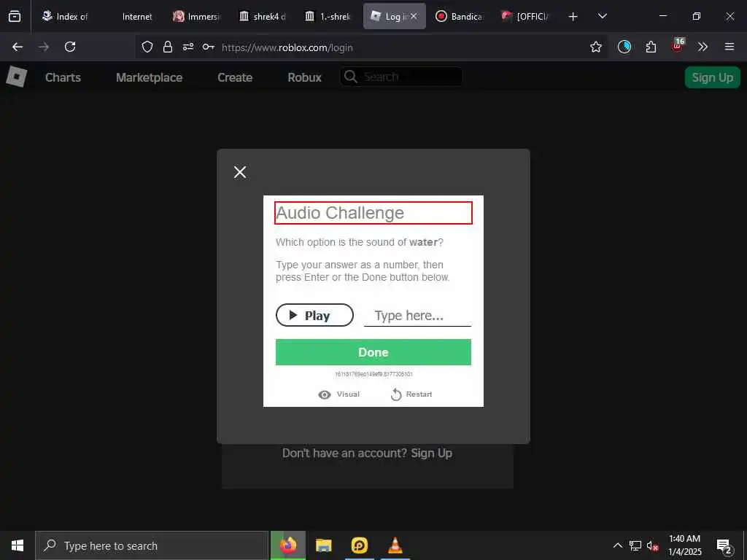This screenshot has height=560, width=747.
Task: Open the Immersi tab
Action: tap(196, 16)
